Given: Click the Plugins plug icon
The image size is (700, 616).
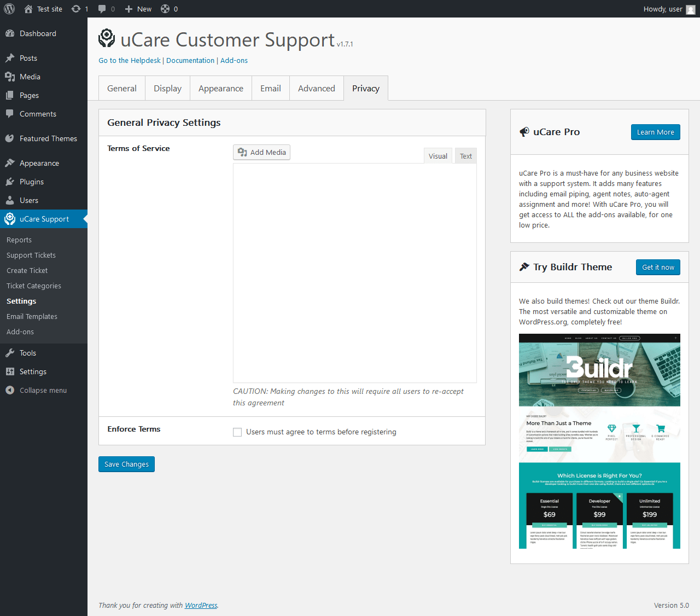Looking at the screenshot, I should coord(10,182).
